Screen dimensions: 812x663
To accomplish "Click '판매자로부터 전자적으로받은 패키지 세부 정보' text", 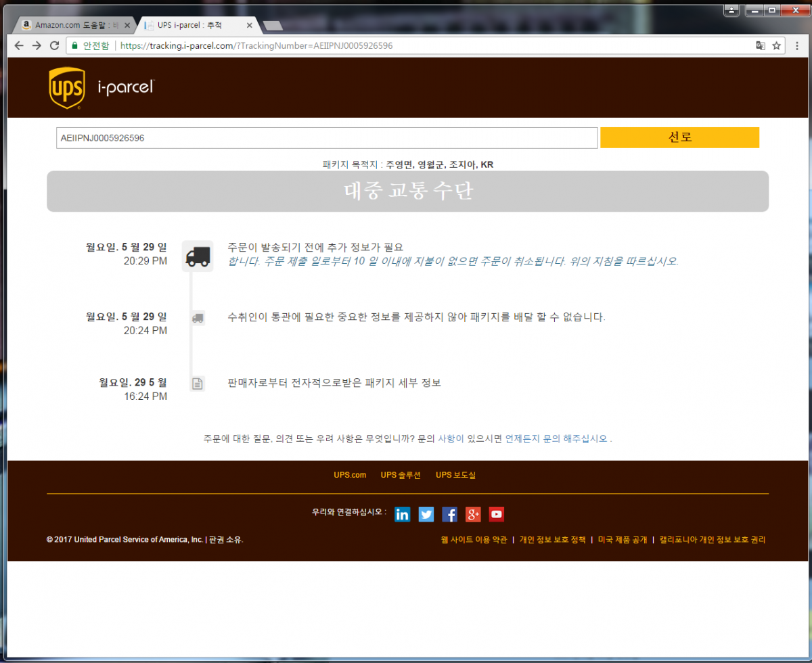I will [x=334, y=383].
